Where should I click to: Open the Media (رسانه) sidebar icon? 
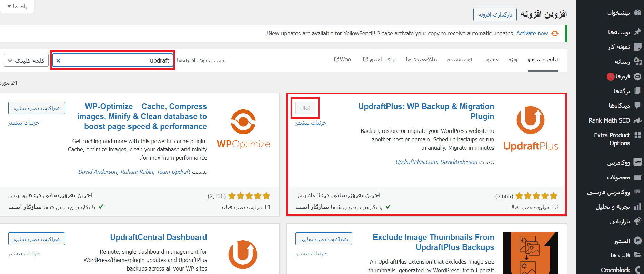[637, 61]
